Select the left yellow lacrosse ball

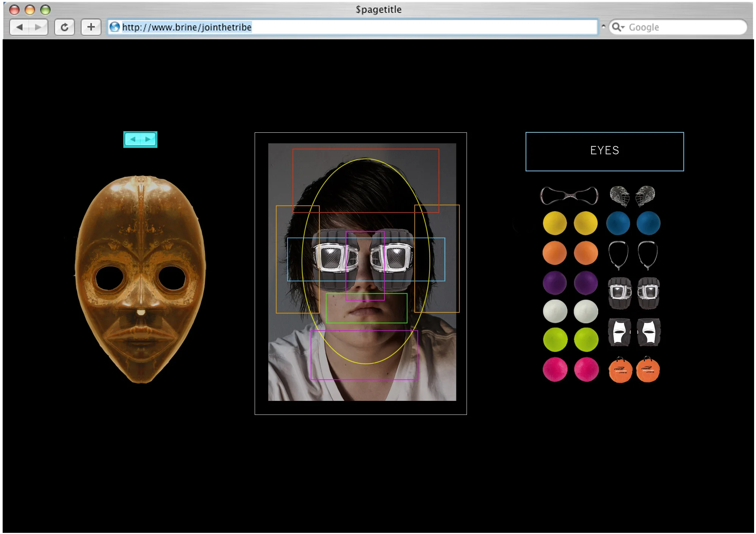[x=555, y=223]
